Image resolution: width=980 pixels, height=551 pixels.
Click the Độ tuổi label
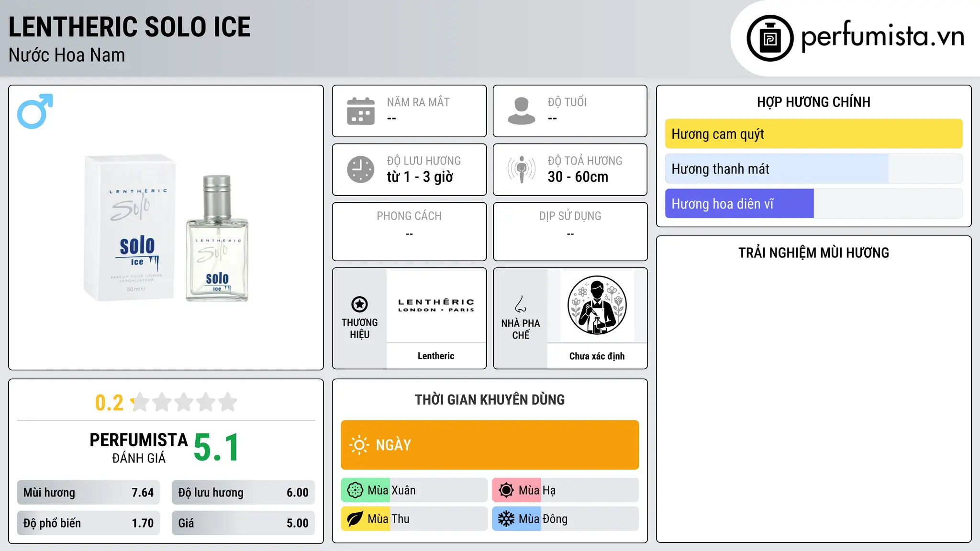(567, 102)
